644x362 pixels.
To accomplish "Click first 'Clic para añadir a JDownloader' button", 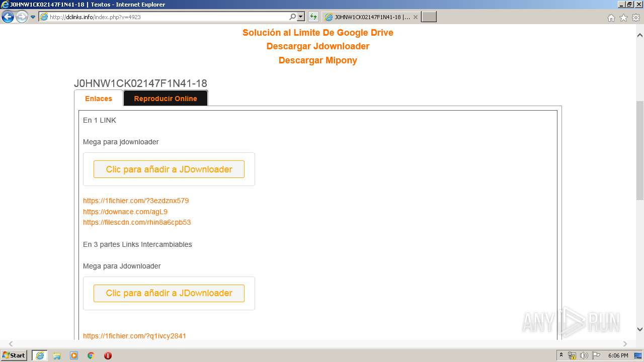I will pos(169,169).
